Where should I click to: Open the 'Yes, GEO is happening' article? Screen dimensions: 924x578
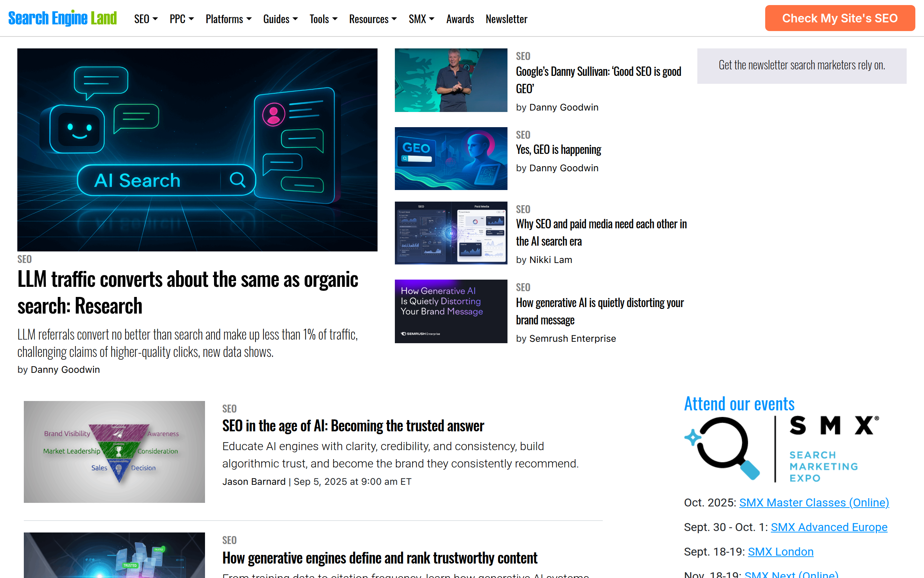coord(558,150)
